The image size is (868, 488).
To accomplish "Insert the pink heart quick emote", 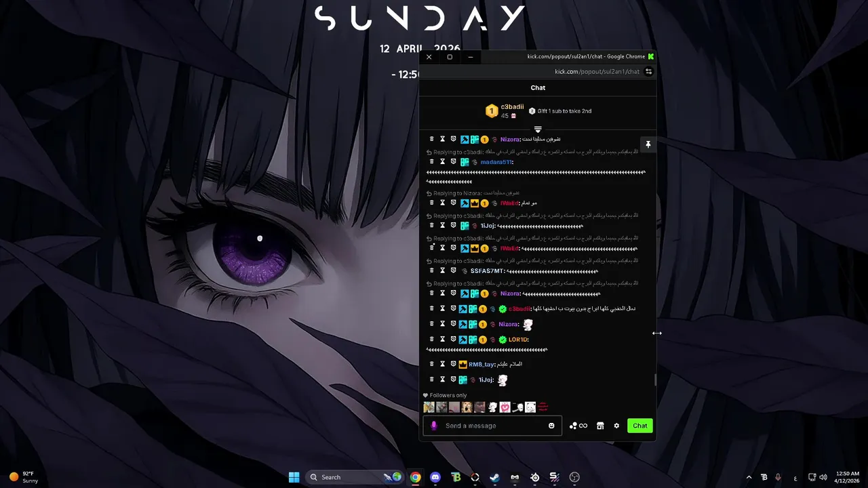I will (x=505, y=407).
